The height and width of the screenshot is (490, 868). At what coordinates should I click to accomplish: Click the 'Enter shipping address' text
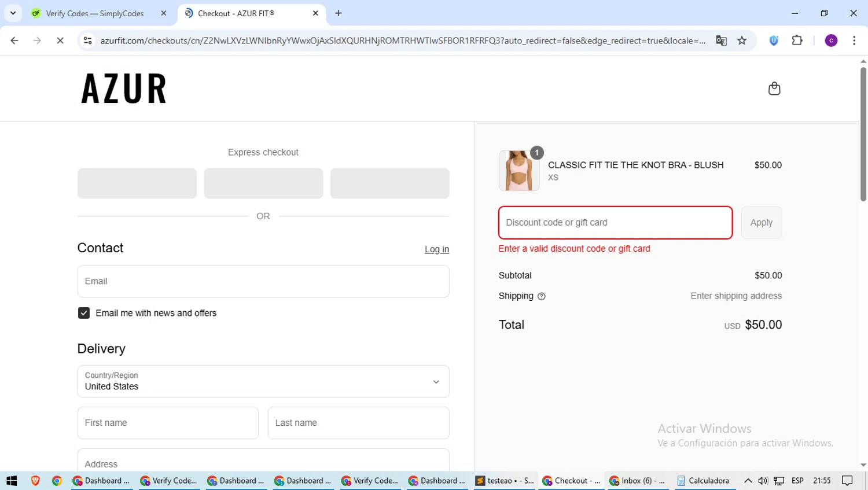coord(736,296)
